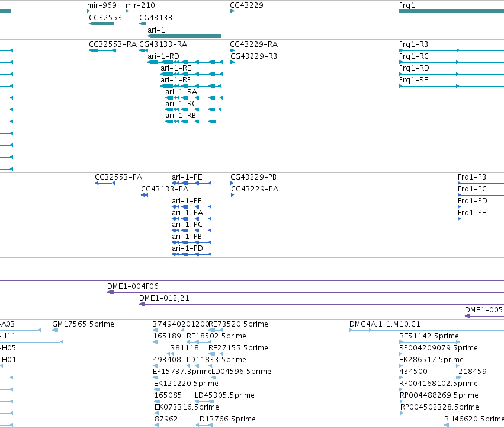Select transcript ari-1-RE
Viewport: 504px width, 428px height.
[x=191, y=74]
